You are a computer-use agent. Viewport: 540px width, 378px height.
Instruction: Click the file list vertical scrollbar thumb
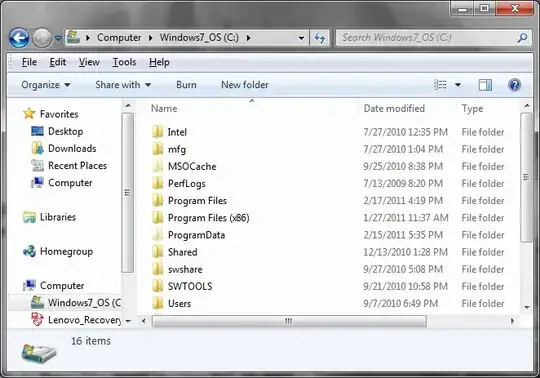pos(527,178)
